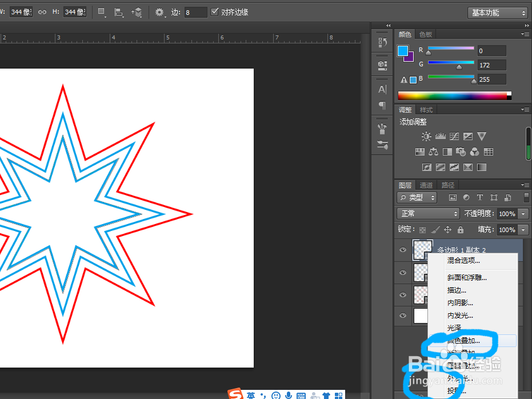
Task: Filter layers by type layer icon
Action: (480, 197)
